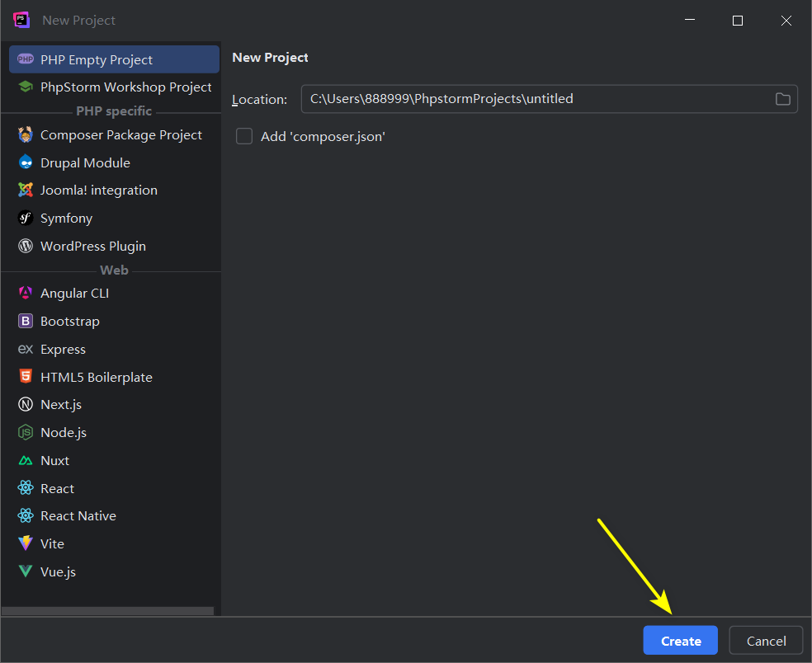The image size is (812, 663).
Task: Enable the Add 'composer.json' checkbox
Action: (x=244, y=136)
